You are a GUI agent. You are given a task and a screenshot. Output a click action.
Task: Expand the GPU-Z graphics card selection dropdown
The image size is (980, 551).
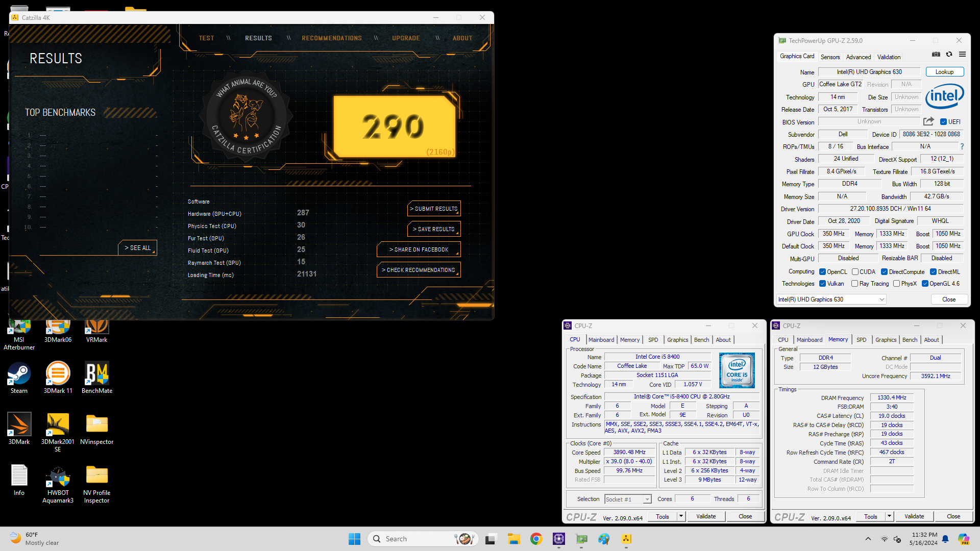point(831,299)
